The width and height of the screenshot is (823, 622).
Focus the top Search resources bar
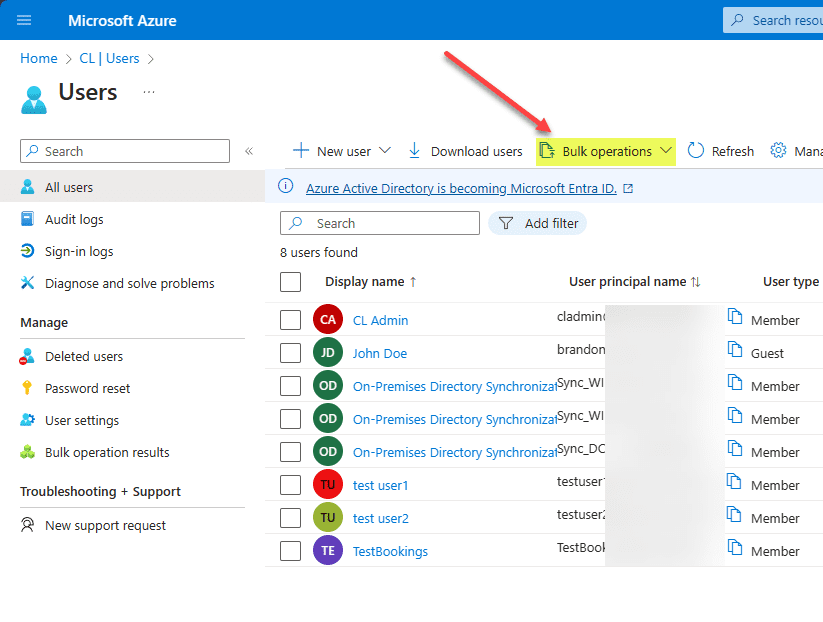pos(773,20)
